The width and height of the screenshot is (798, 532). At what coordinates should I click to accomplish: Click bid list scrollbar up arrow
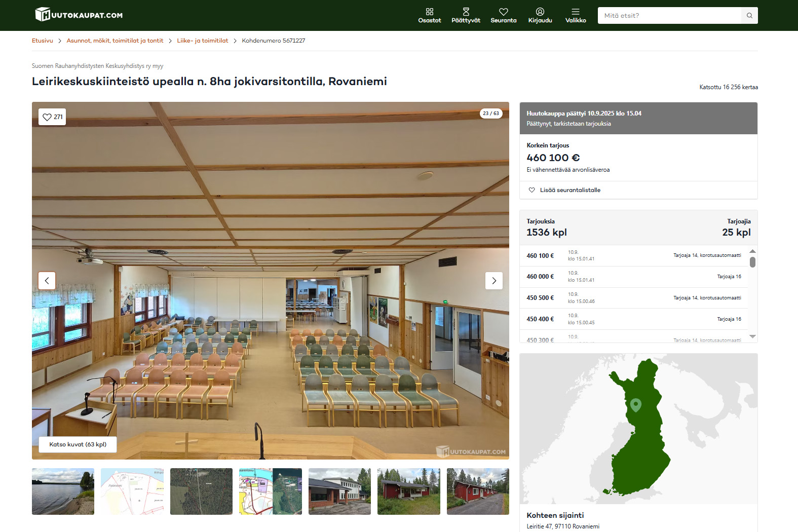click(752, 251)
